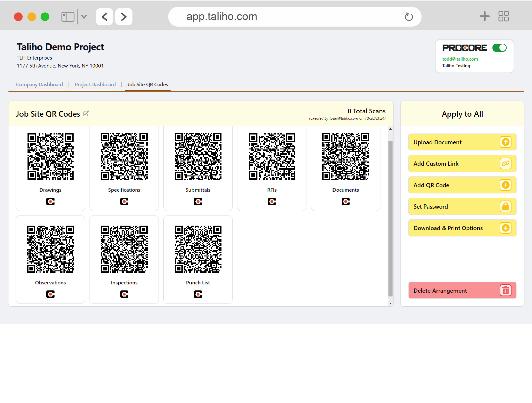Open the Company Dashboard tab
The height and width of the screenshot is (403, 532).
point(39,85)
